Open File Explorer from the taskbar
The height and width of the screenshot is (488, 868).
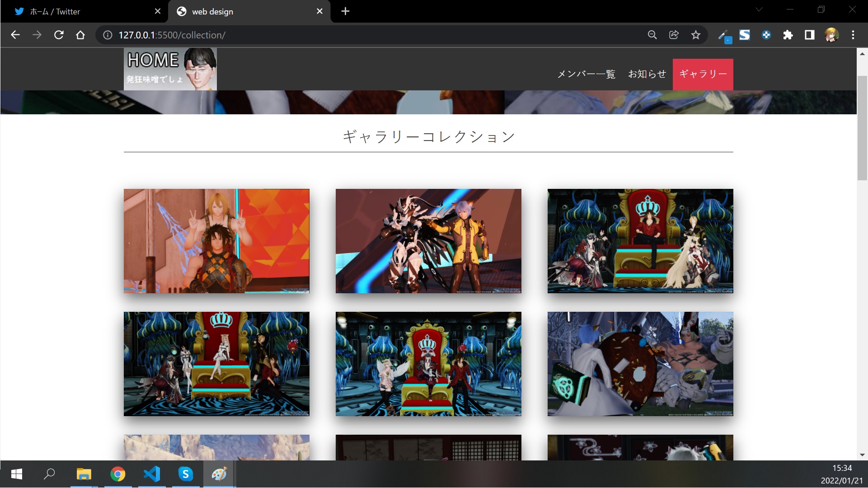(84, 474)
